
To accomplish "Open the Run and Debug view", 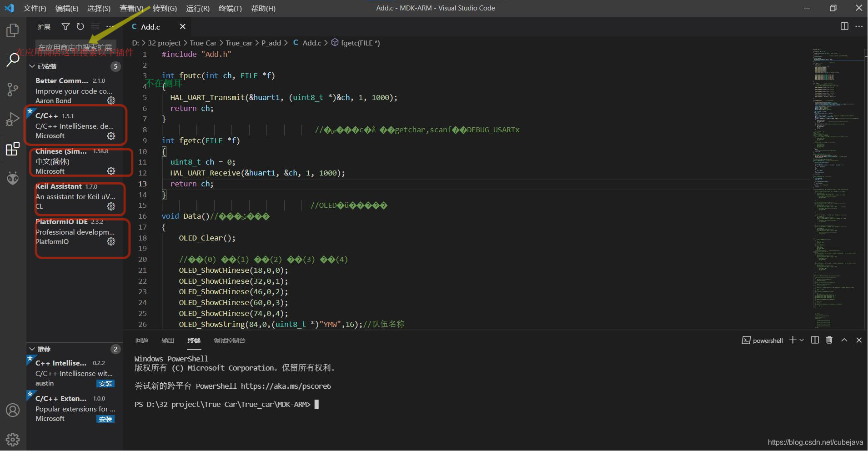I will pyautogui.click(x=13, y=119).
